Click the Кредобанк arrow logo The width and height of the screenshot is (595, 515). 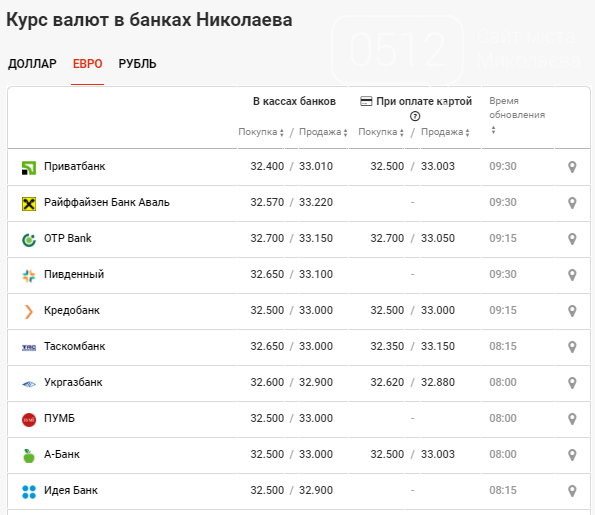29,312
